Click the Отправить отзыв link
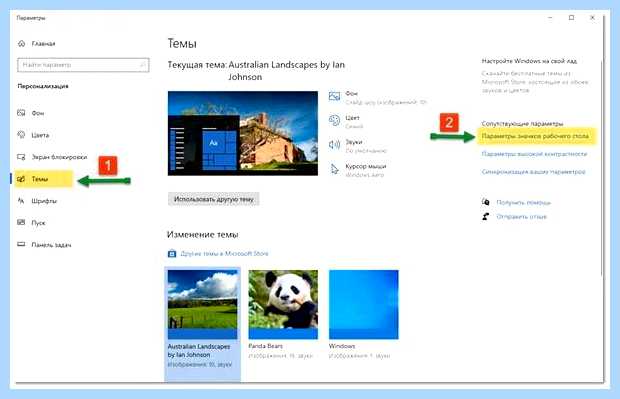 coord(522,217)
